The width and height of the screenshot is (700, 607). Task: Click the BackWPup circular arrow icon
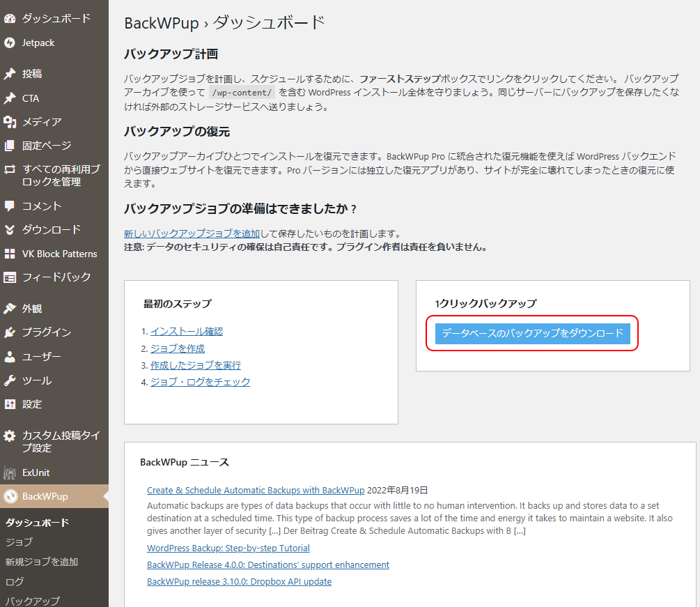click(x=10, y=496)
